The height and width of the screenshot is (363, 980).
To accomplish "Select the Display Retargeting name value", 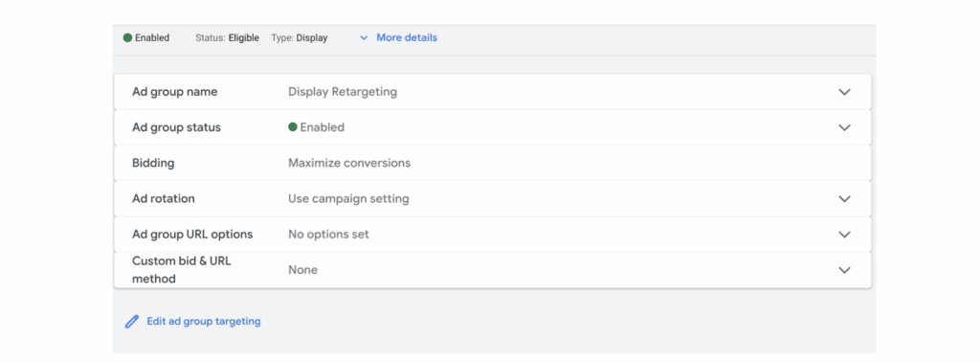I will 343,92.
